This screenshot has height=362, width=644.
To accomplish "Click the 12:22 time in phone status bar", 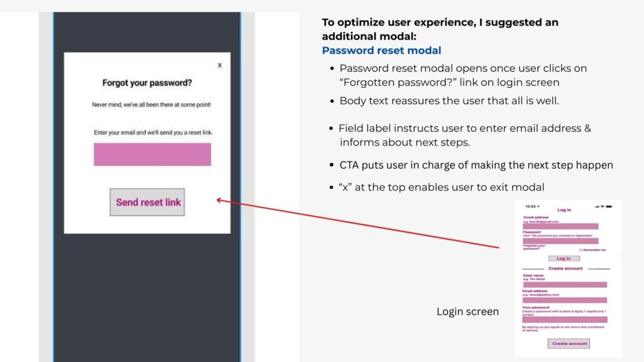I will [531, 206].
